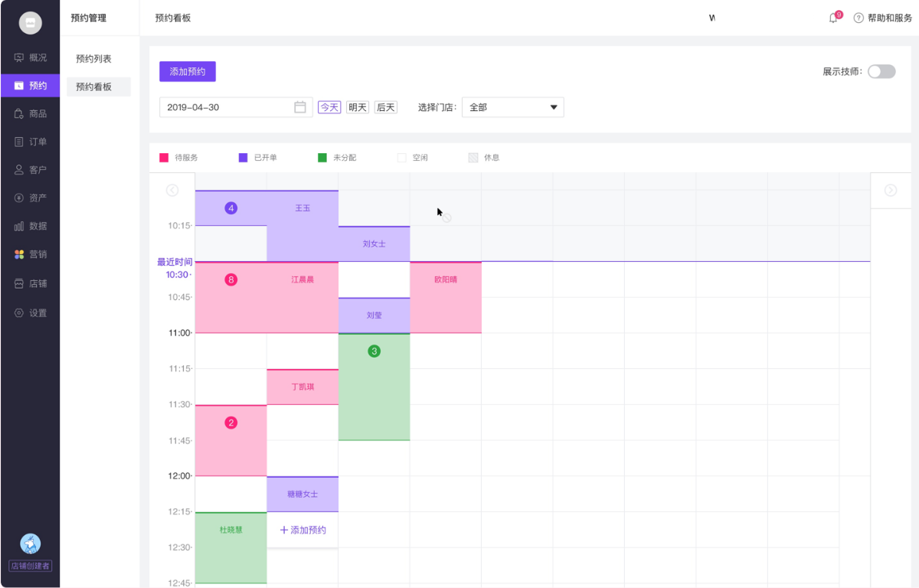Select the 预约看板 menu item

94,87
